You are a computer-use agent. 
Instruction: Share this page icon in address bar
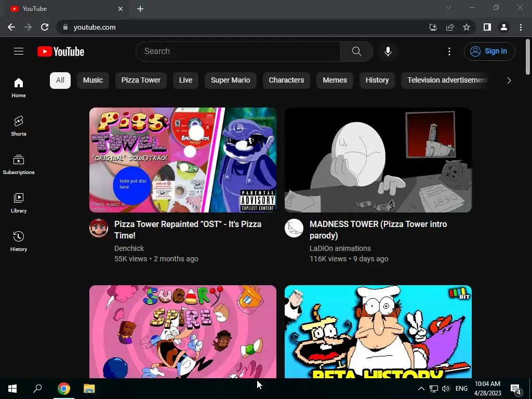pos(450,27)
